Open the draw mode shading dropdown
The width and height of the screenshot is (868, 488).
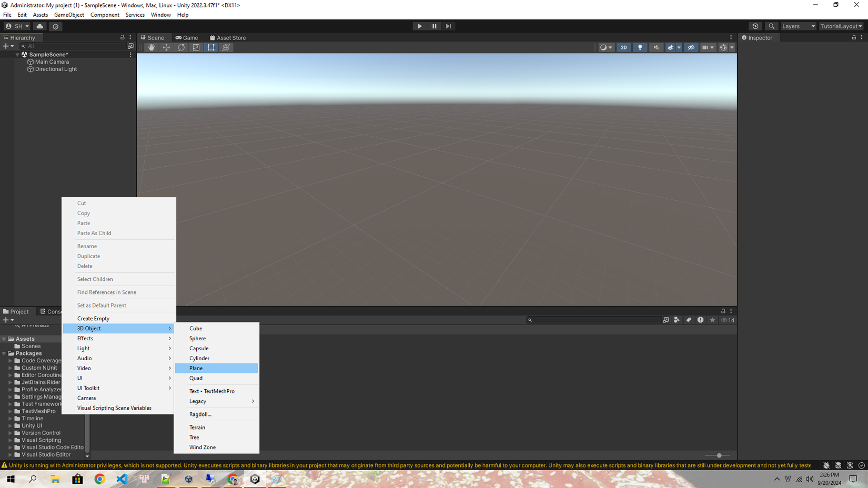[606, 47]
